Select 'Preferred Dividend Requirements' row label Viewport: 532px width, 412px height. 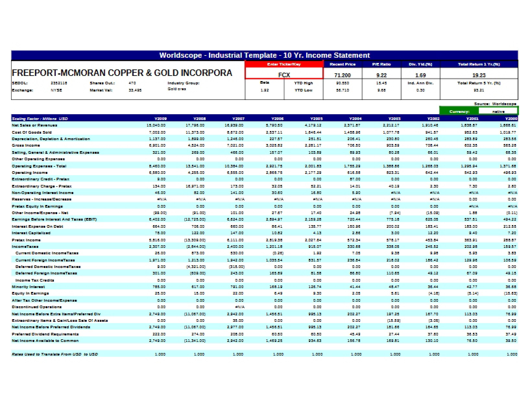click(x=45, y=334)
